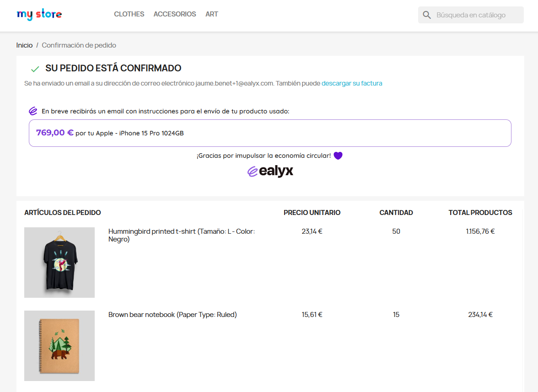Click the purple heart icon

coord(338,156)
